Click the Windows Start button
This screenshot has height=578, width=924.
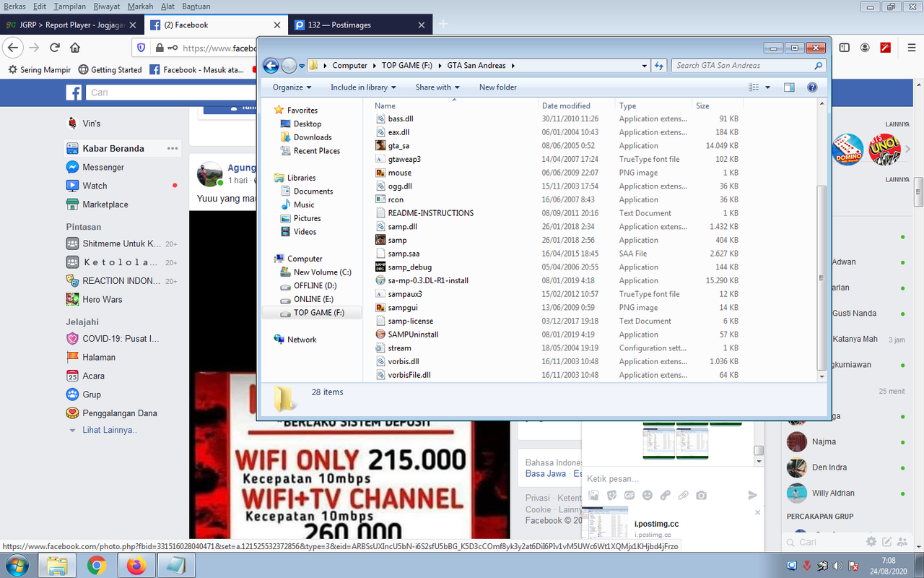pos(16,564)
